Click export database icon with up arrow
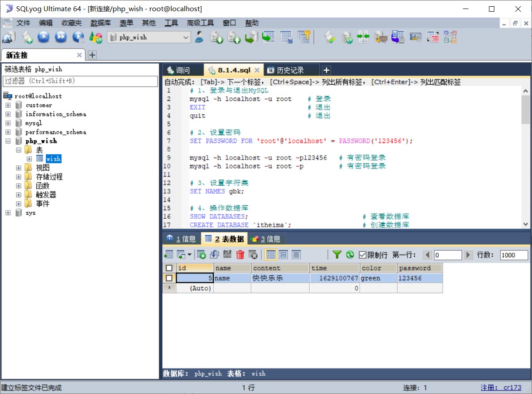This screenshot has width=532, height=394. pos(234,37)
